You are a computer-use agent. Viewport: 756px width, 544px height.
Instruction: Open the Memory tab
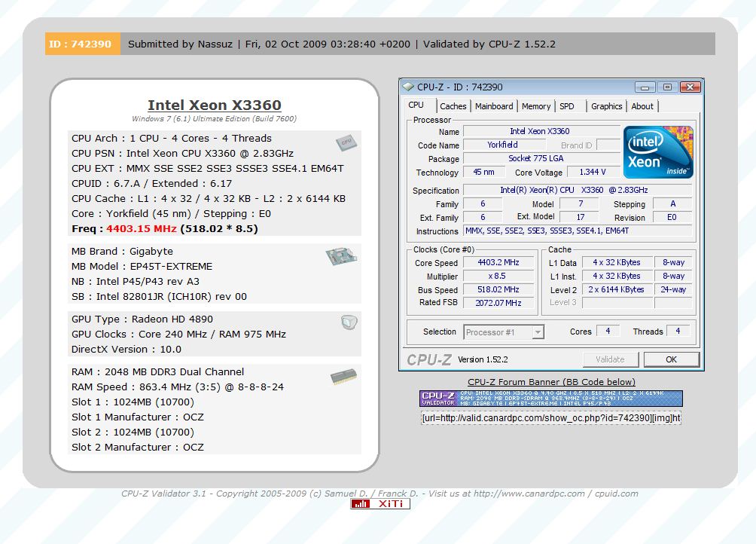click(x=536, y=106)
